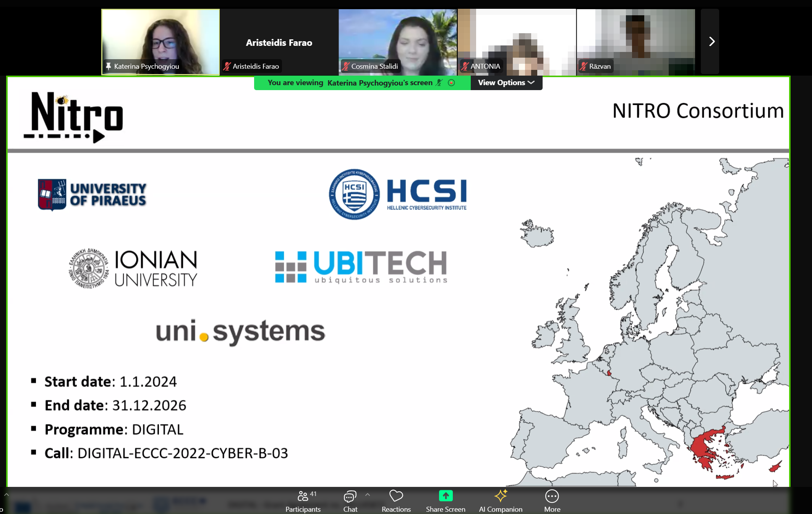Click muted mic icon beside Cosmina Stalidi
This screenshot has width=812, height=514.
point(346,66)
